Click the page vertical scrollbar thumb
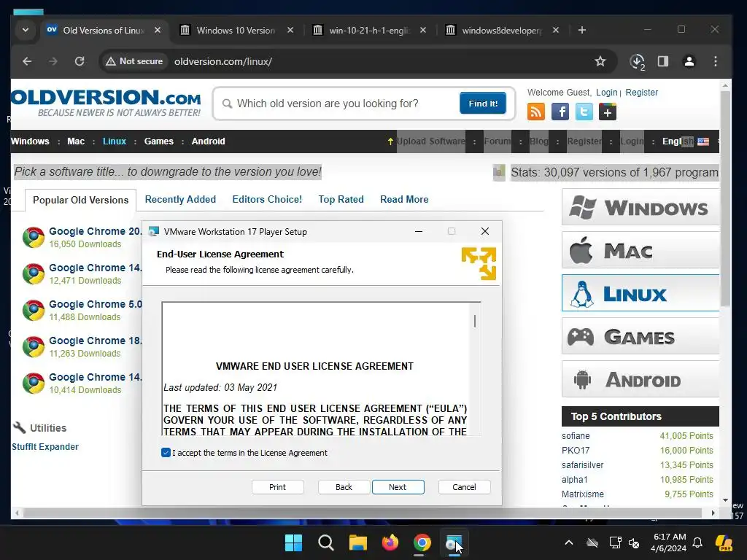 coord(725,198)
